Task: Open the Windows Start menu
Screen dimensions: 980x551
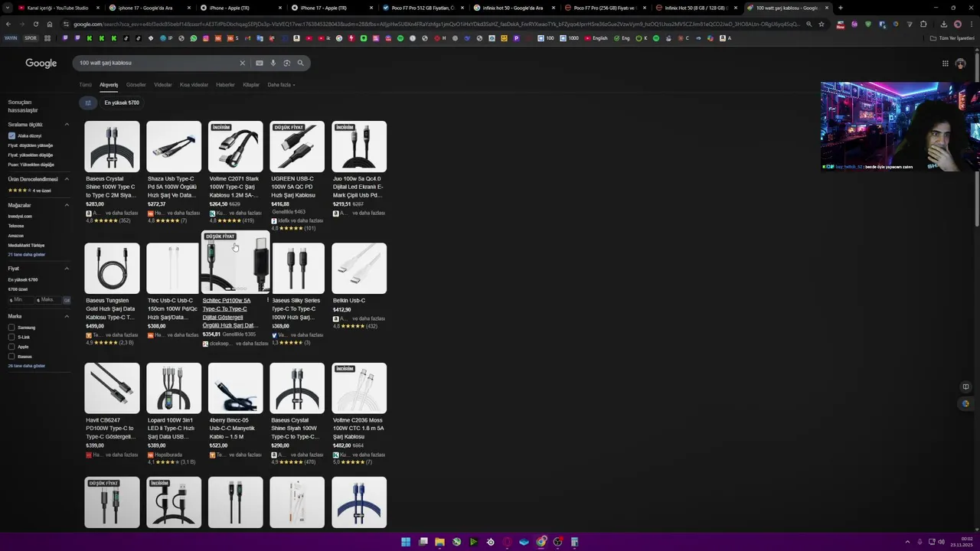Action: coord(406,542)
